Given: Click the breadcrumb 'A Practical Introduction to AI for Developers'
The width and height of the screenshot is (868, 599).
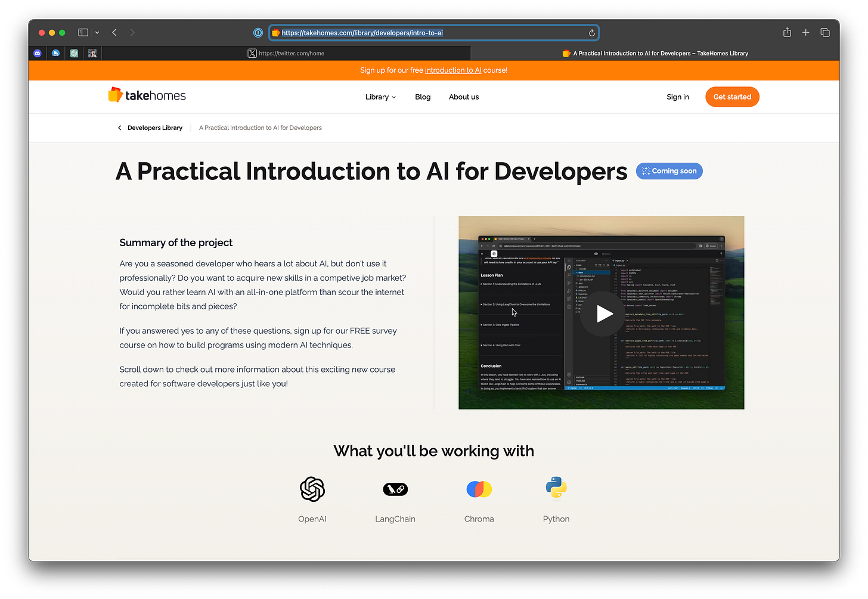Looking at the screenshot, I should point(261,128).
